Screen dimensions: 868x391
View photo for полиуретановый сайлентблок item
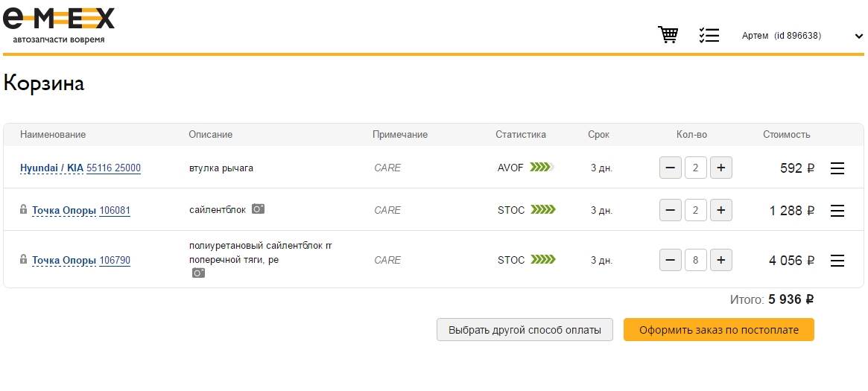[x=198, y=273]
